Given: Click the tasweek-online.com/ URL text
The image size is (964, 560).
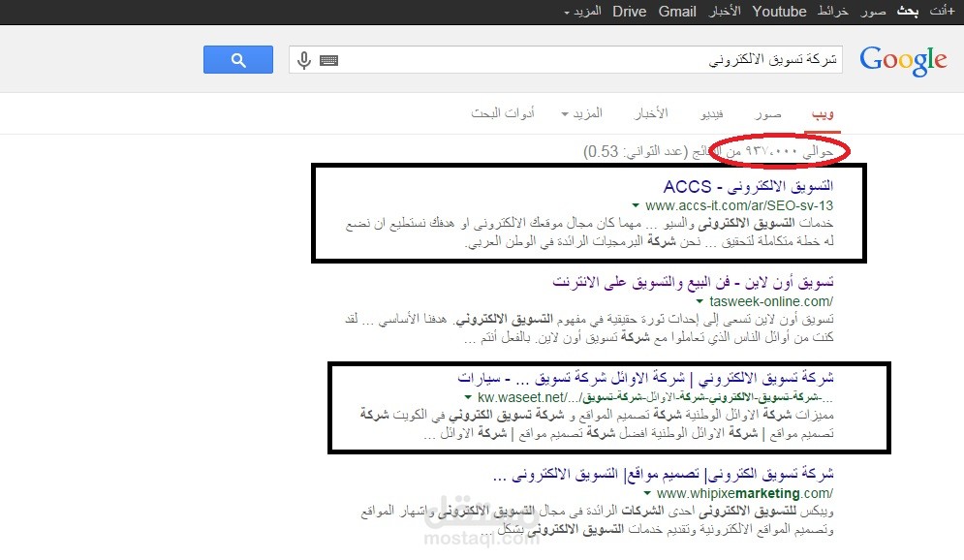Looking at the screenshot, I should (x=771, y=302).
